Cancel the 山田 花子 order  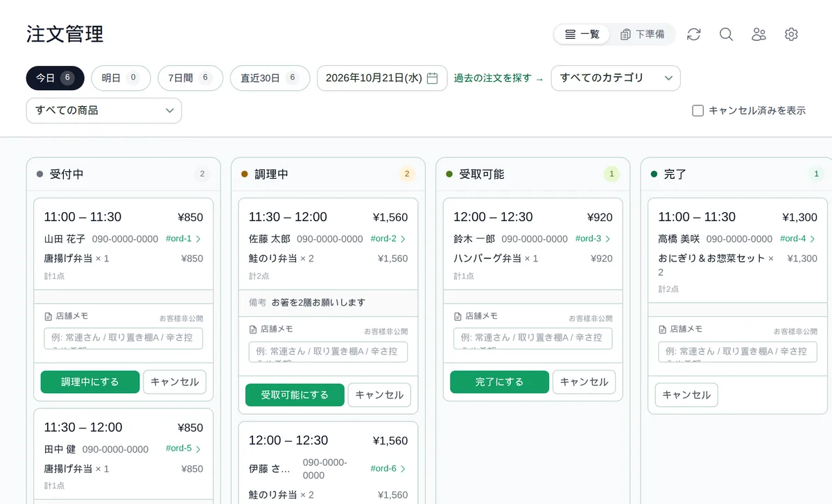coord(175,382)
